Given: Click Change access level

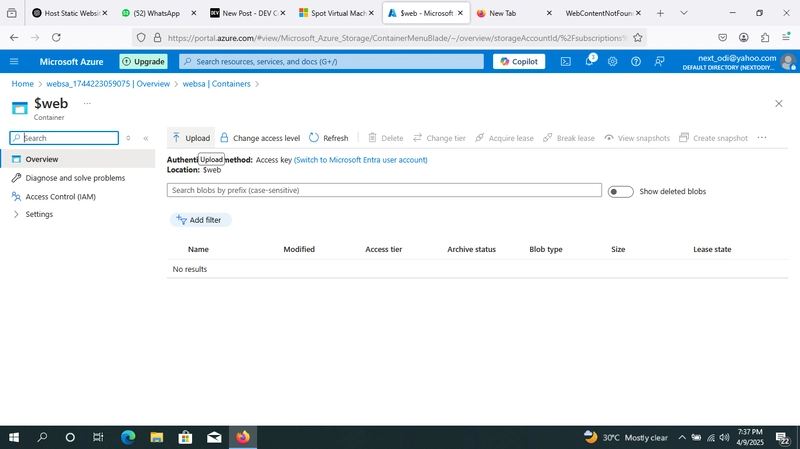Looking at the screenshot, I should tap(260, 138).
